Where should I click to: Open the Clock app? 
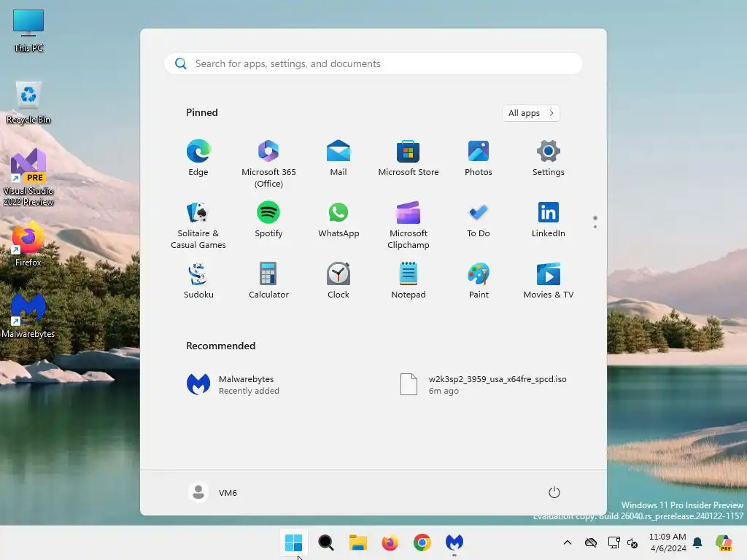[338, 281]
